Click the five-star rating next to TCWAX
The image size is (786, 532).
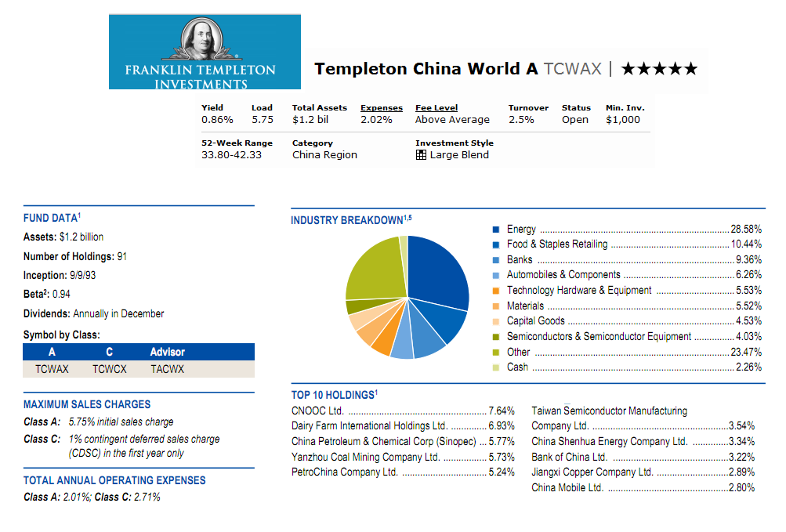click(660, 68)
